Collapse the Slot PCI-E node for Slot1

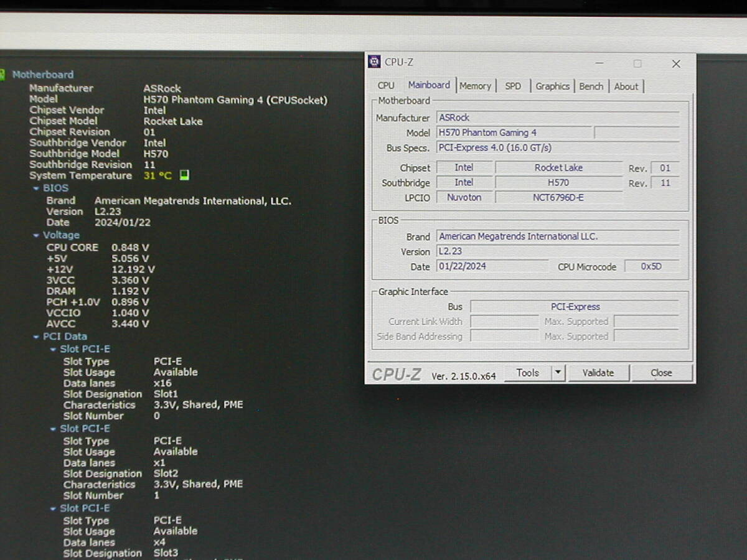53,350
